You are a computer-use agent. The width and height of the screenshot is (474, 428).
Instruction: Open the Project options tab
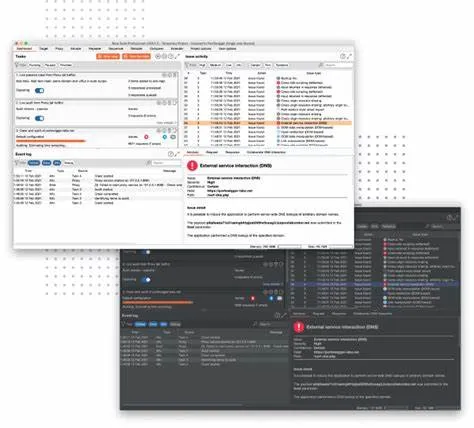coord(201,49)
